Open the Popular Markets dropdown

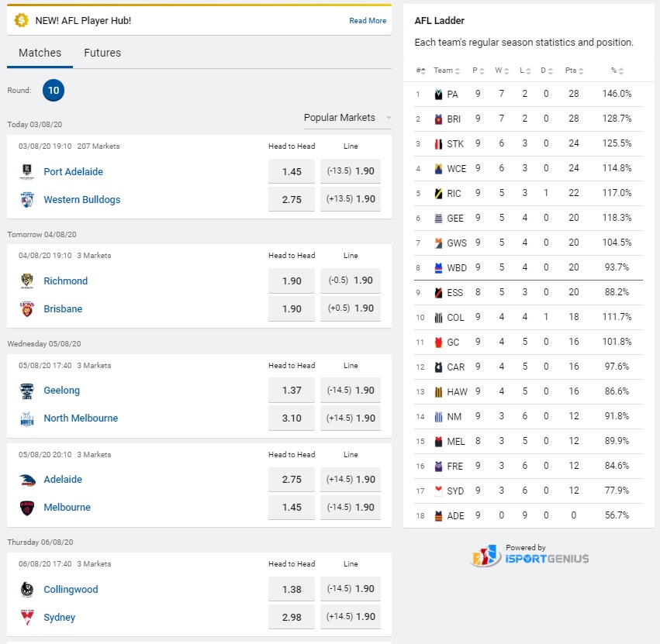coord(347,118)
